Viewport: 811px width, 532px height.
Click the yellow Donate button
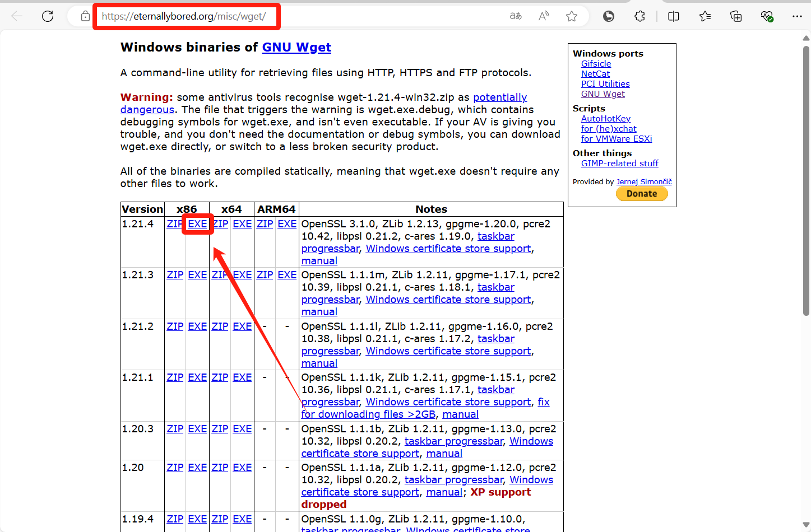[642, 194]
